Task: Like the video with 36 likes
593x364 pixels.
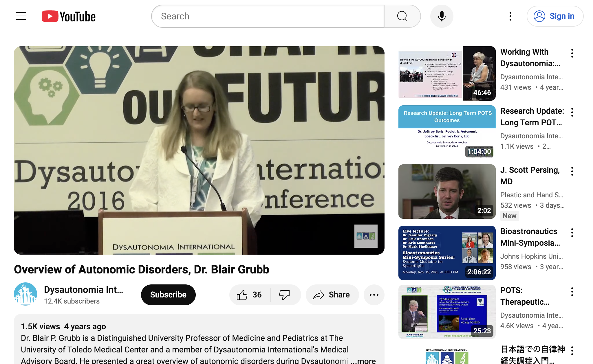Action: point(250,295)
